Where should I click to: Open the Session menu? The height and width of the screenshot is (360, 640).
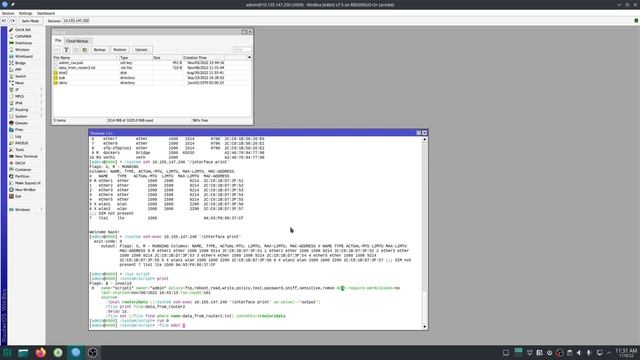click(8, 13)
